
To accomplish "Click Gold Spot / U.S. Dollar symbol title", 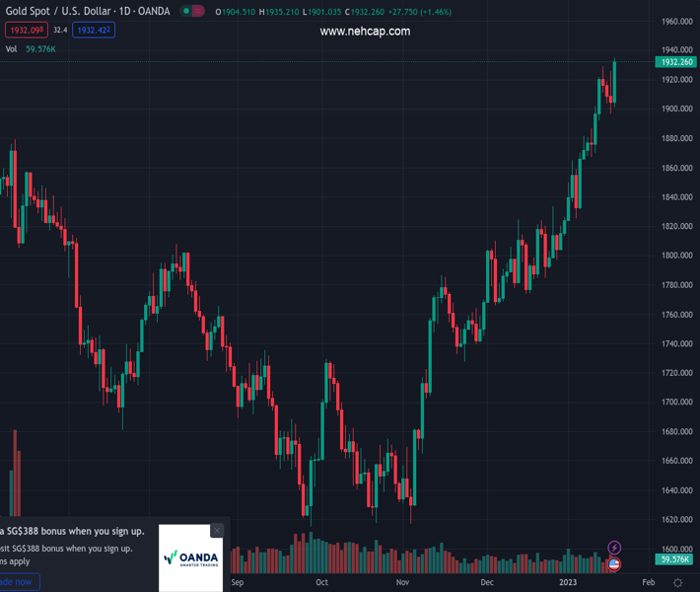I will coord(54,12).
